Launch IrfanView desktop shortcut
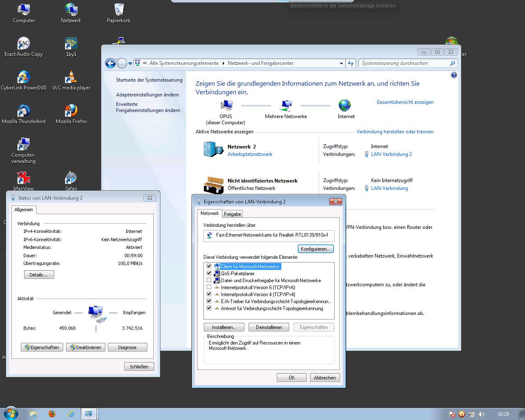The height and width of the screenshot is (420, 525). [23, 181]
